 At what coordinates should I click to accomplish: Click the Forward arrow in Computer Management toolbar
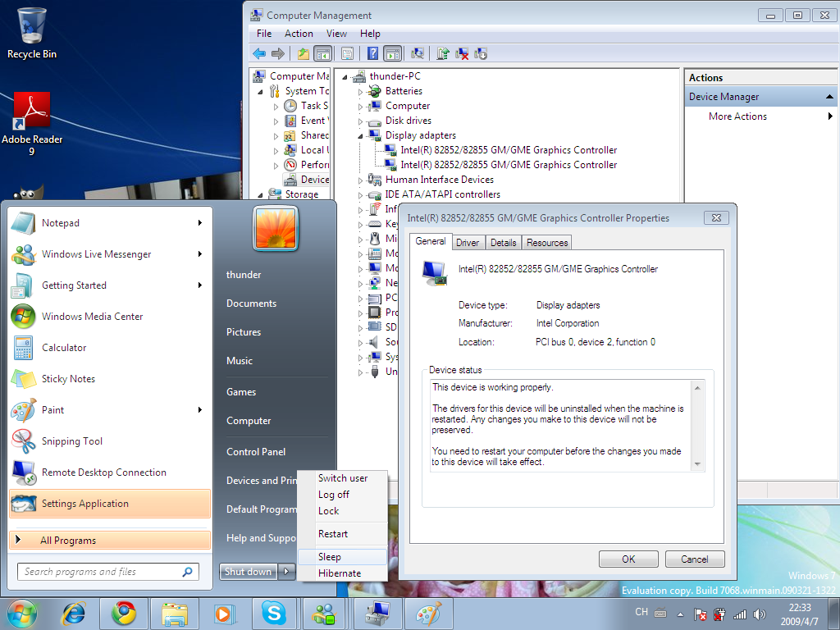pos(277,53)
